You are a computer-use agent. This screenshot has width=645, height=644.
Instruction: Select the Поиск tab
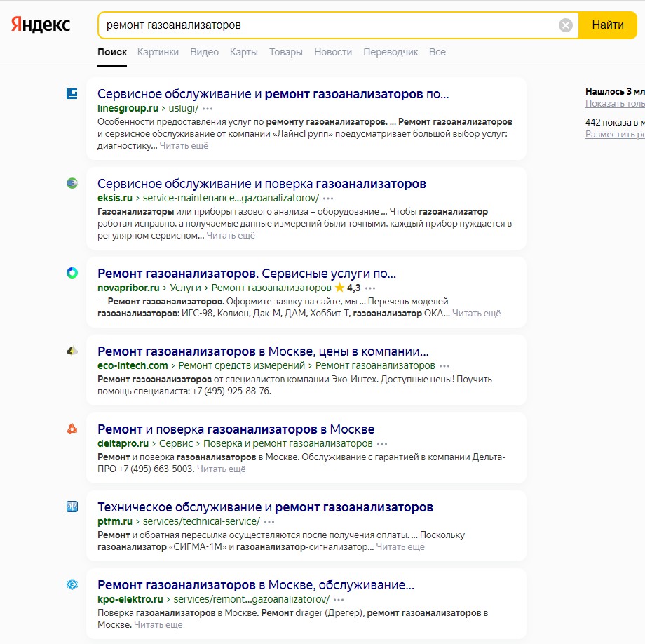(x=112, y=52)
